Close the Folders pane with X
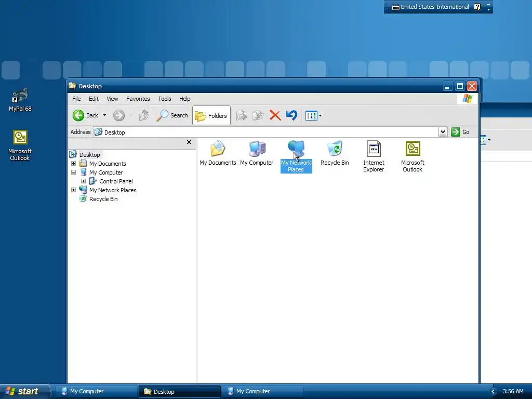 (x=189, y=142)
